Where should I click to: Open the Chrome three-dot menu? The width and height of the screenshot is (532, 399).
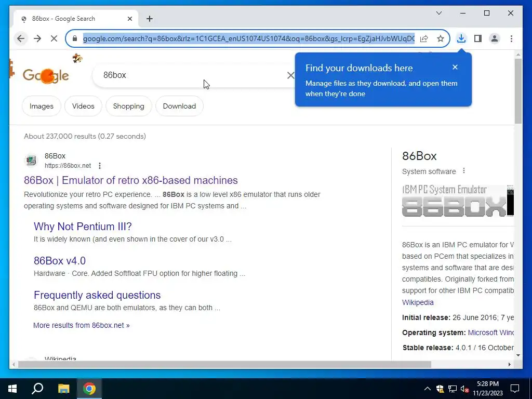click(511, 38)
